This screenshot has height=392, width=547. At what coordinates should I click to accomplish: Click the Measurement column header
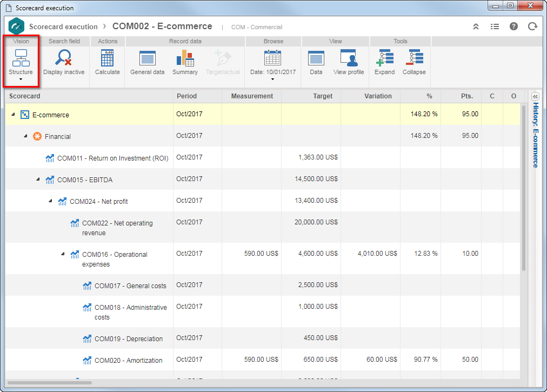[251, 96]
